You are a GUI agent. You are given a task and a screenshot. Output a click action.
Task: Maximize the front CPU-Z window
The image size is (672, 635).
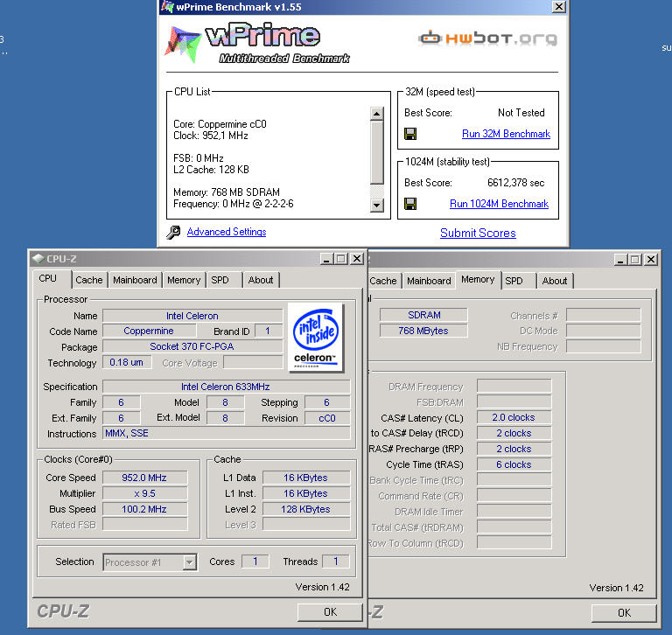point(341,259)
